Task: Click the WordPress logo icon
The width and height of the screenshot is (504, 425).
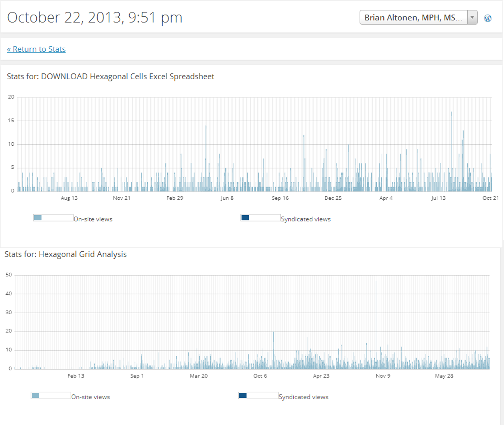Action: [488, 18]
